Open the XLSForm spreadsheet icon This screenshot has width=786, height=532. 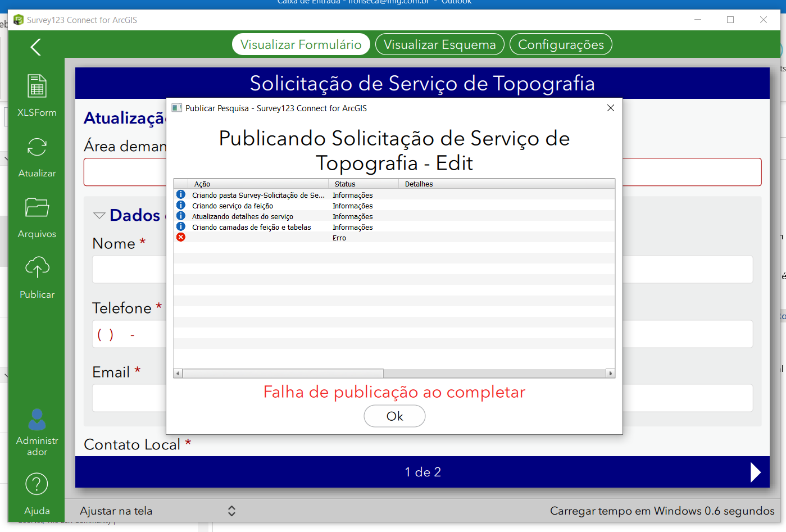(37, 86)
